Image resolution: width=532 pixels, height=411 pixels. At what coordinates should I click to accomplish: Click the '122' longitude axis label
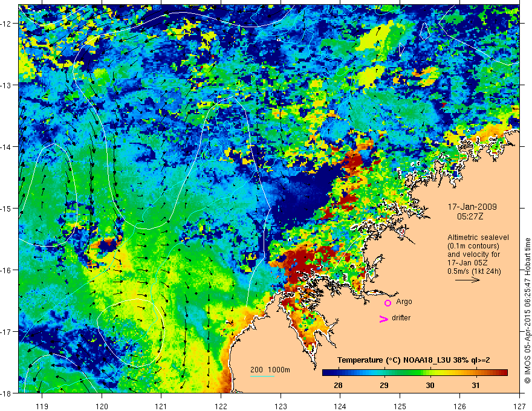(x=221, y=406)
